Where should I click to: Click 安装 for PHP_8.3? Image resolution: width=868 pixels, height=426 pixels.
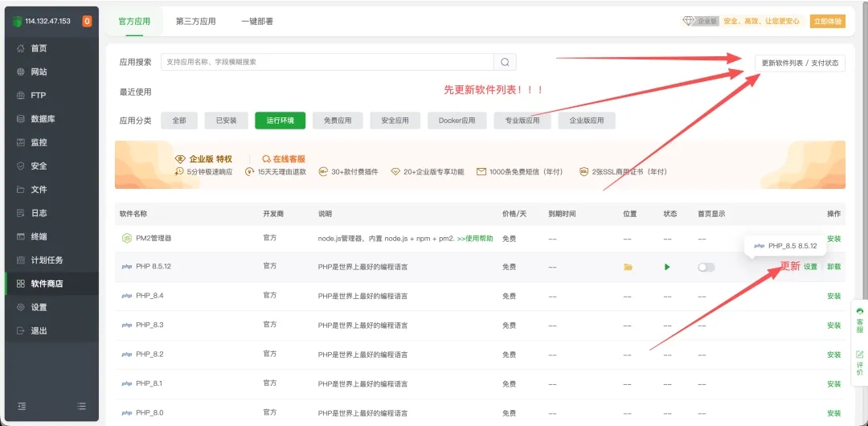833,326
